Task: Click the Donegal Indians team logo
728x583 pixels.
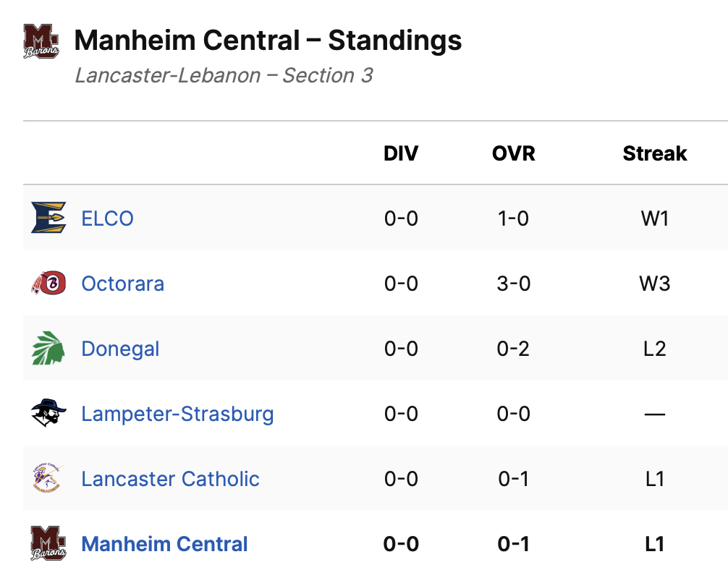Action: (48, 348)
